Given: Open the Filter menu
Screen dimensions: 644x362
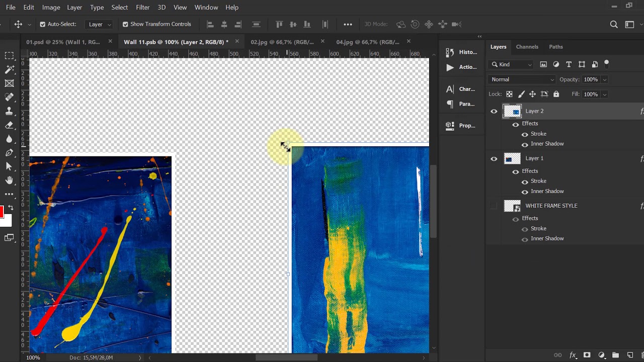Looking at the screenshot, I should [x=143, y=7].
